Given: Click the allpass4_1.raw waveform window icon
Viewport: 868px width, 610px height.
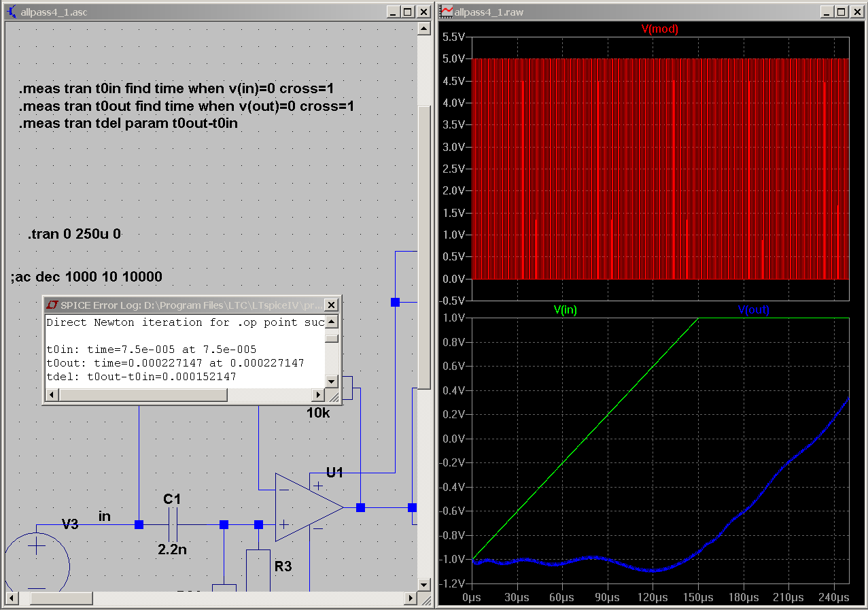Looking at the screenshot, I should (447, 12).
